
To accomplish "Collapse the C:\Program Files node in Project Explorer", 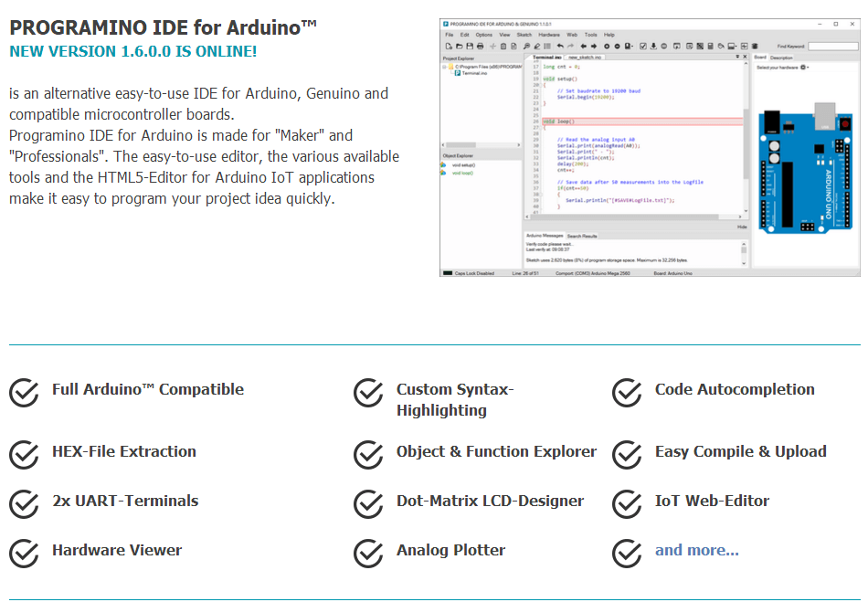I will pyautogui.click(x=444, y=66).
